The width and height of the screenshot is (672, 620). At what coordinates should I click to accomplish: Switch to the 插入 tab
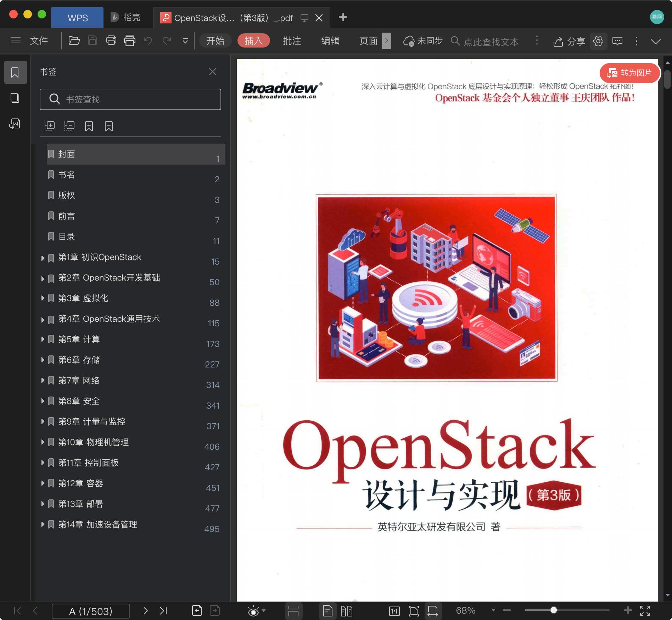[254, 41]
